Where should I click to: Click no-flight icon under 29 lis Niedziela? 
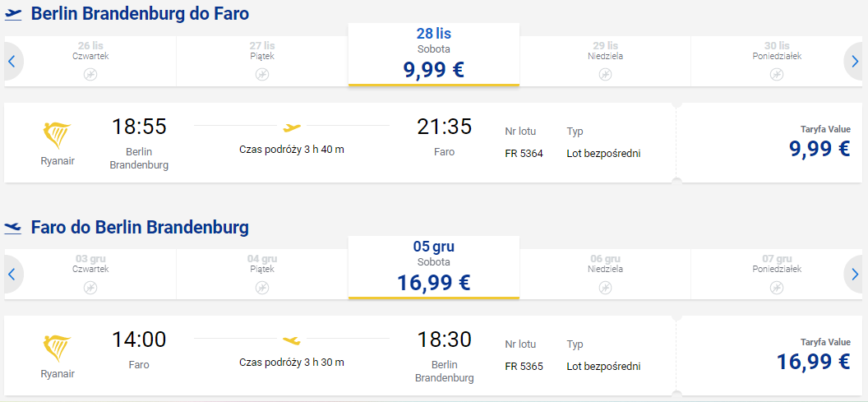(606, 74)
